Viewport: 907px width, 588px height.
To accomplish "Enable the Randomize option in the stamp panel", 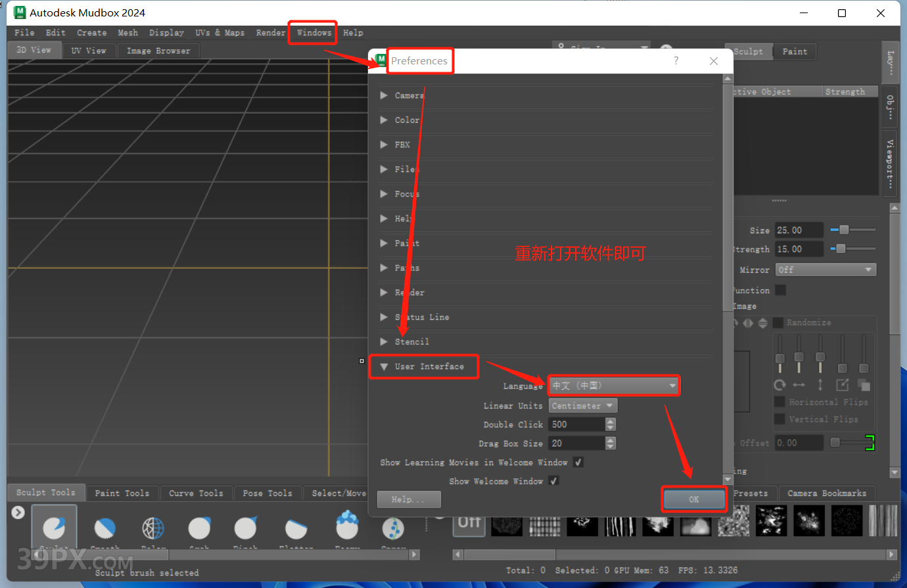I will [779, 322].
